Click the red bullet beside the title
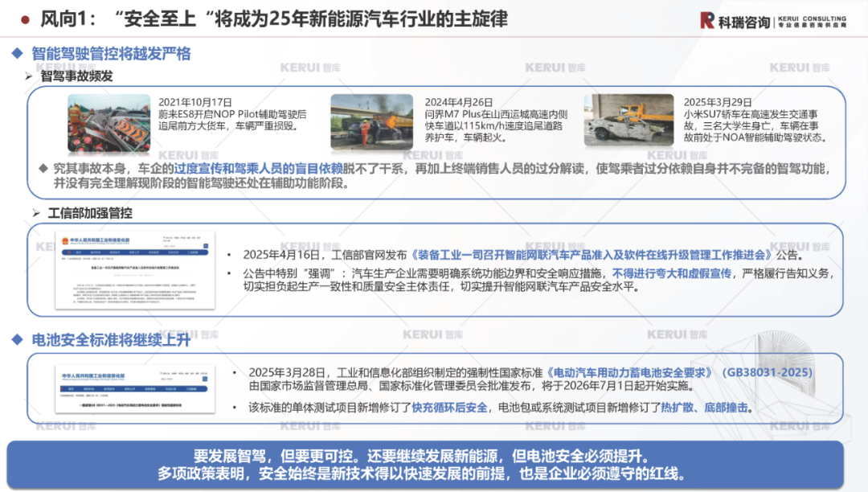The width and height of the screenshot is (868, 492). coord(25,20)
